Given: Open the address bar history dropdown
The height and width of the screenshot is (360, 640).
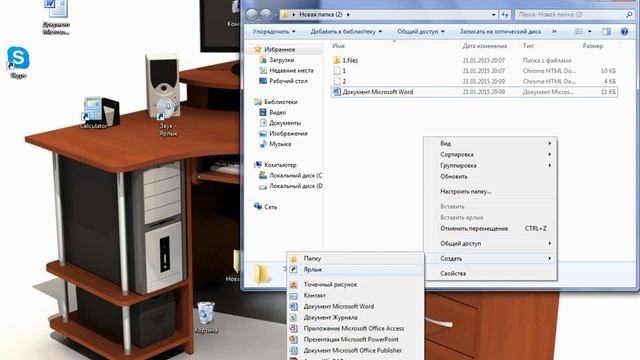Looking at the screenshot, I should point(493,15).
